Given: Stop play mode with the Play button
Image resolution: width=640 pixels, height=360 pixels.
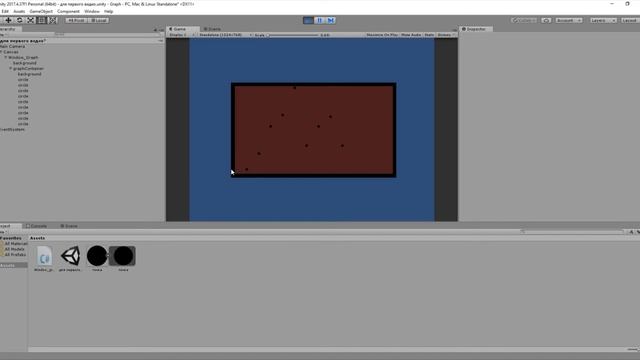Looking at the screenshot, I should click(x=308, y=20).
